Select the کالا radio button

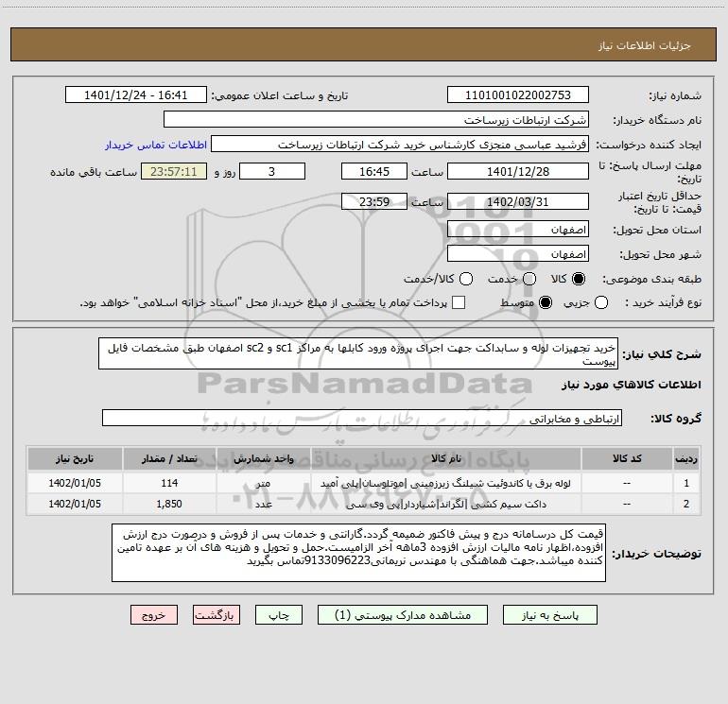click(579, 279)
